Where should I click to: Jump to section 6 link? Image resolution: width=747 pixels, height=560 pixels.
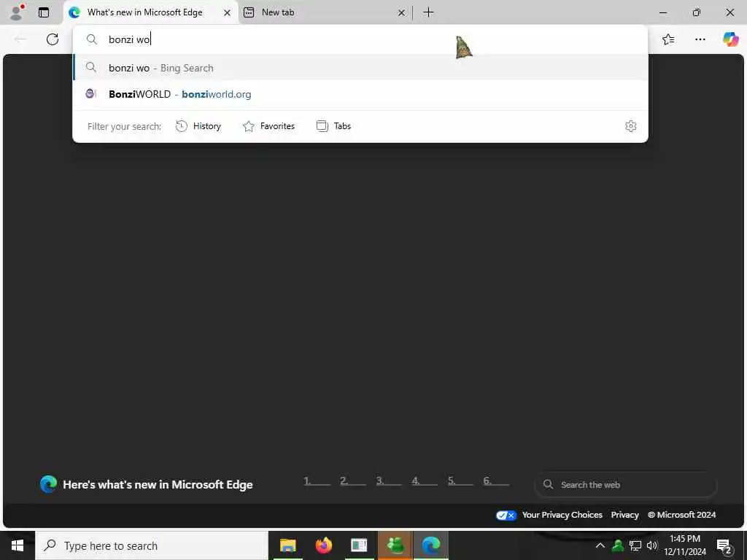(496, 481)
